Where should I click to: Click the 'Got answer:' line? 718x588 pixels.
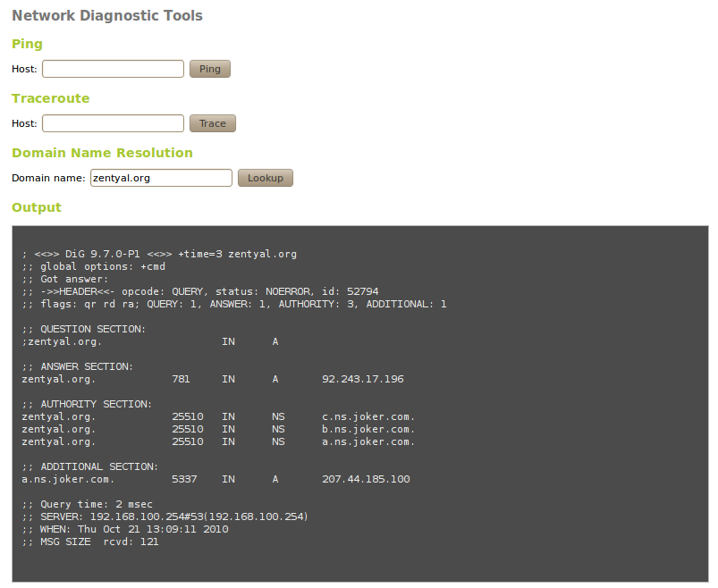coord(65,279)
